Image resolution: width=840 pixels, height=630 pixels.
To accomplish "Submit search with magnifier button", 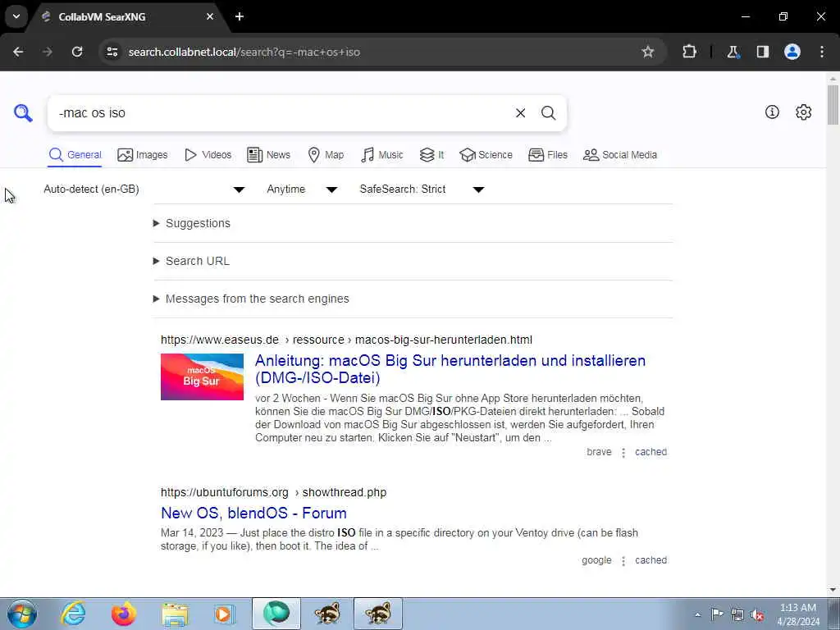I will 548,113.
